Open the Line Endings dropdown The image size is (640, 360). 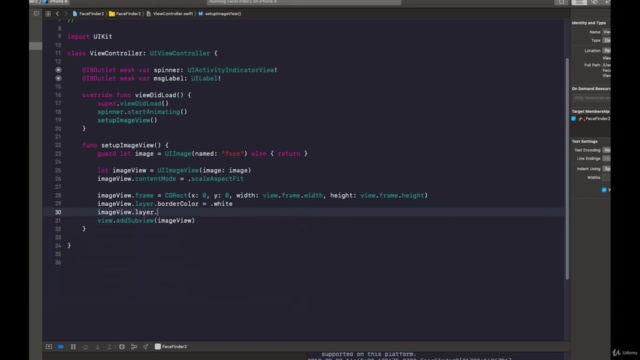coord(607,158)
